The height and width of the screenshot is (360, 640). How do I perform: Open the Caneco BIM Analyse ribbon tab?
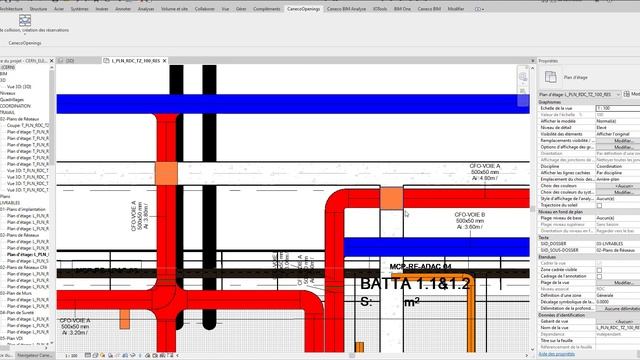(x=346, y=9)
